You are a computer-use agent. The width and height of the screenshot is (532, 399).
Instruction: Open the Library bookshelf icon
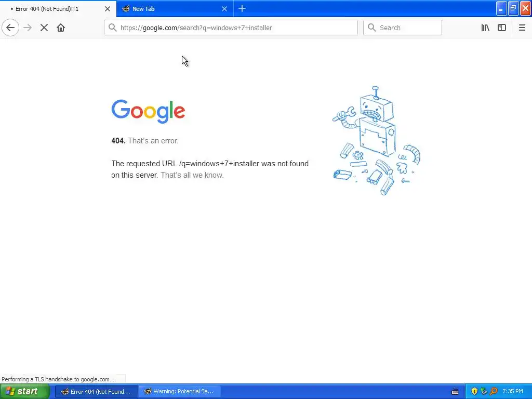click(485, 28)
